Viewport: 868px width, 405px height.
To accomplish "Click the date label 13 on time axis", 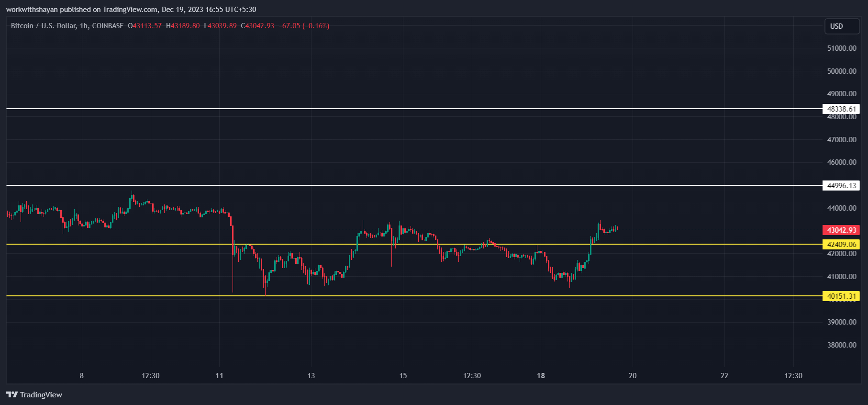I will tap(312, 376).
